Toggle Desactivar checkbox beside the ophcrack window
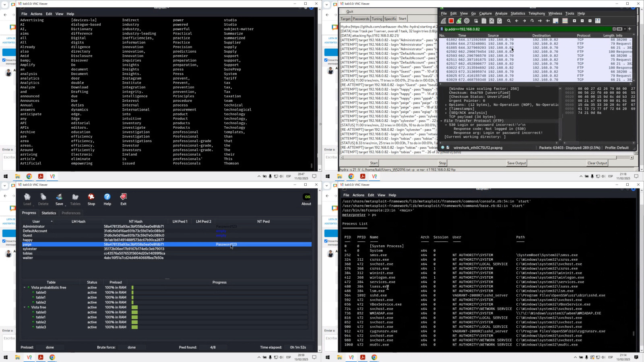The image size is (644, 362). click(4, 241)
